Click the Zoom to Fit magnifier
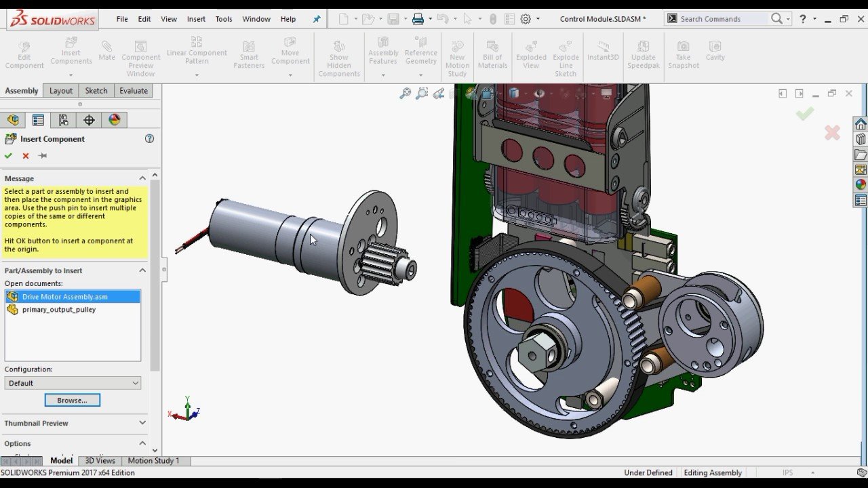This screenshot has height=488, width=868. (x=406, y=94)
